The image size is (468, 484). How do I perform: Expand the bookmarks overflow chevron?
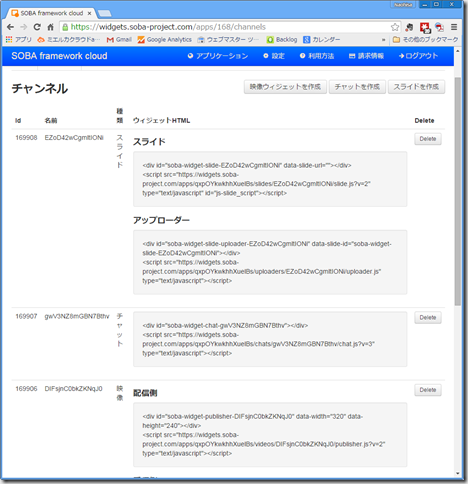pyautogui.click(x=384, y=40)
